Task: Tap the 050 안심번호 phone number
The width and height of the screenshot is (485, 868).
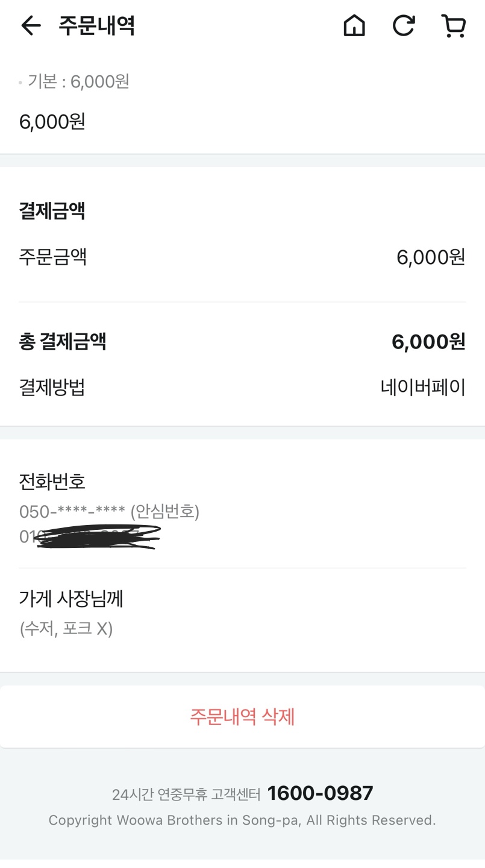Action: click(109, 512)
